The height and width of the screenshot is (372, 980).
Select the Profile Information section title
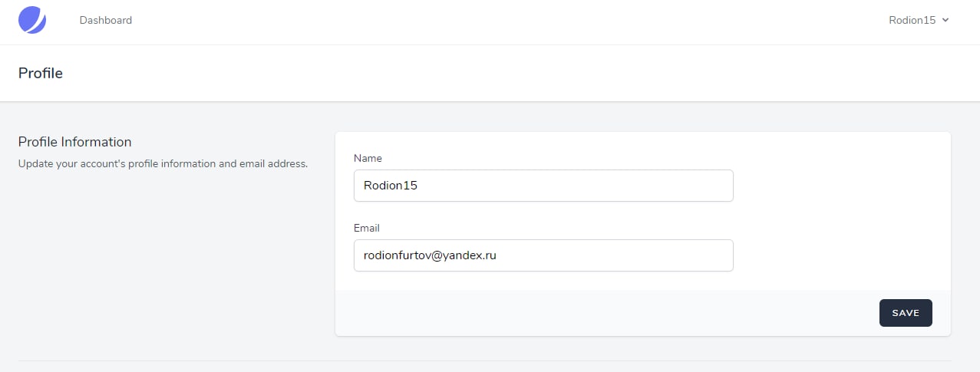click(75, 142)
